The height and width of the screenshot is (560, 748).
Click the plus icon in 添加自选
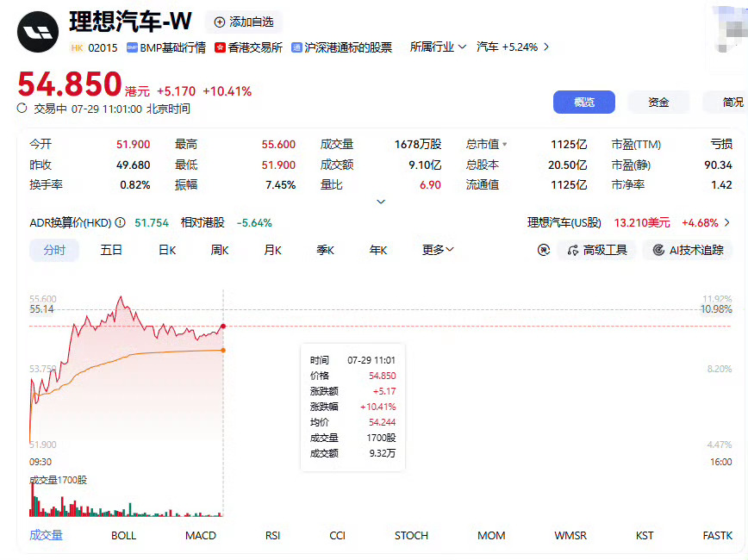[x=220, y=22]
